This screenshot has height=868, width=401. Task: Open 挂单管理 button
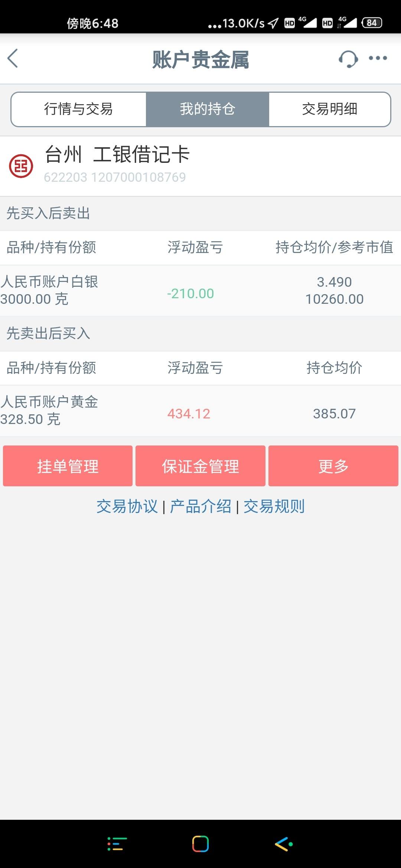[68, 466]
